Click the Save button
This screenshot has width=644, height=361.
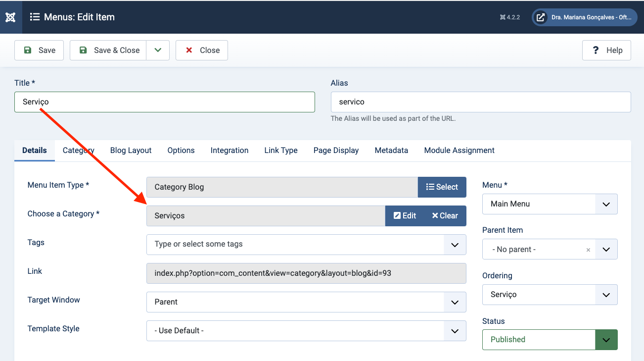(39, 50)
